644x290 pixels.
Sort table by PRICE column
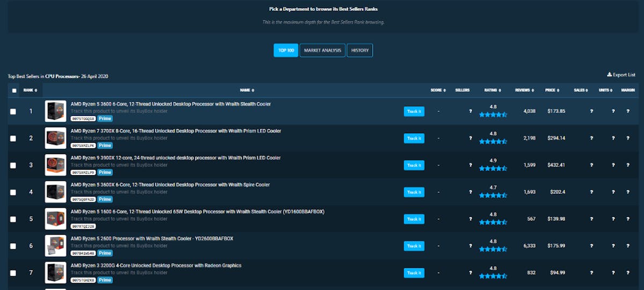pyautogui.click(x=552, y=90)
